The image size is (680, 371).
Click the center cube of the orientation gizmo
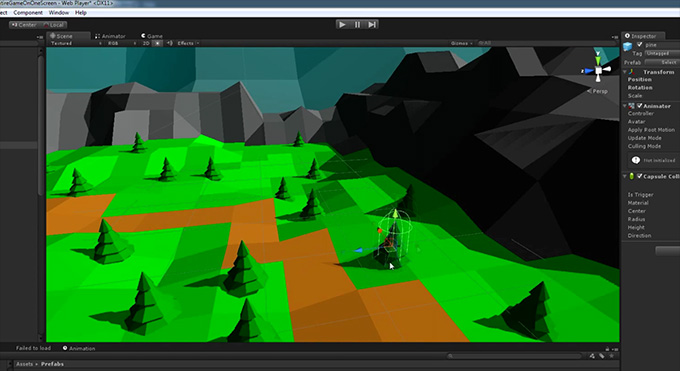[x=598, y=70]
